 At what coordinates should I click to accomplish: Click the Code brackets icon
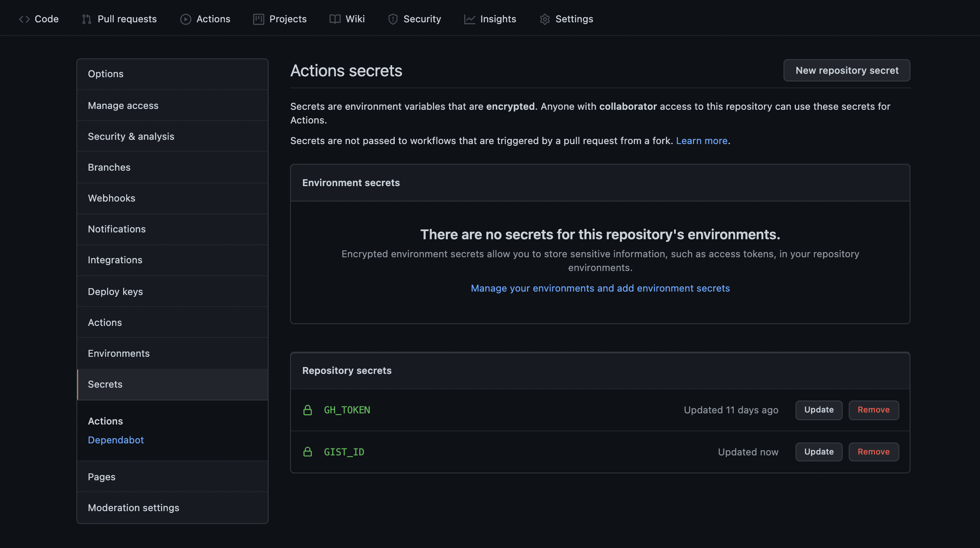tap(24, 19)
